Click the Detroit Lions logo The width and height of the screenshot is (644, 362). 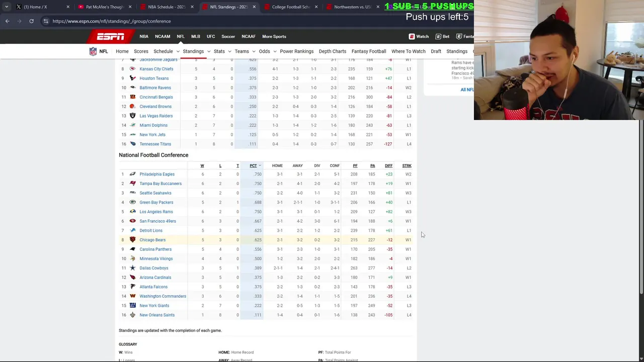tap(133, 231)
